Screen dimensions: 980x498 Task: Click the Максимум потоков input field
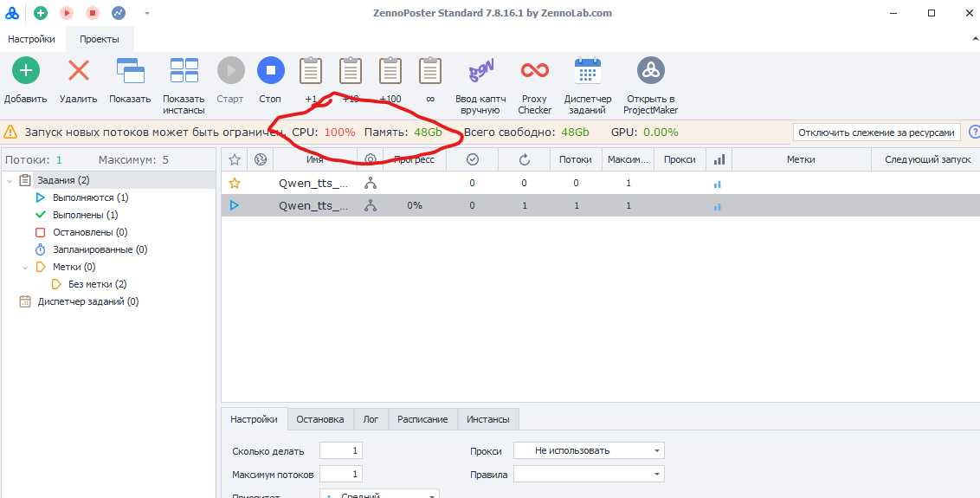click(x=340, y=475)
